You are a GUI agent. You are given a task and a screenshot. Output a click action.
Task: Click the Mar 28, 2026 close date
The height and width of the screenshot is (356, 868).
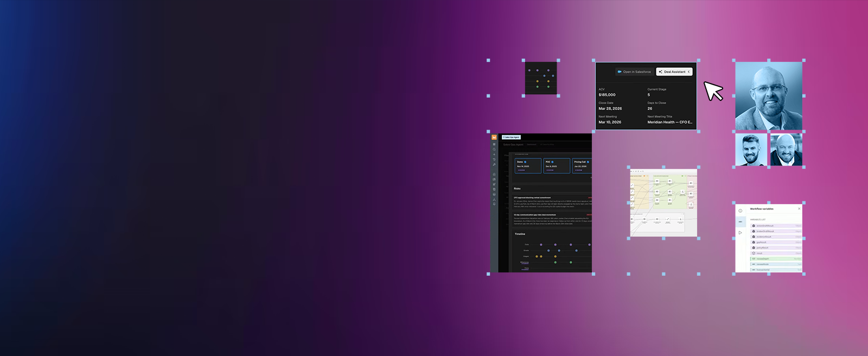click(x=610, y=109)
